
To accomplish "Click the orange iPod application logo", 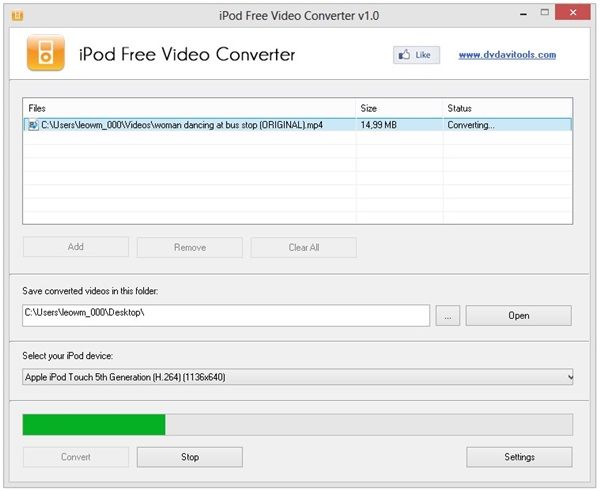I will pos(46,53).
